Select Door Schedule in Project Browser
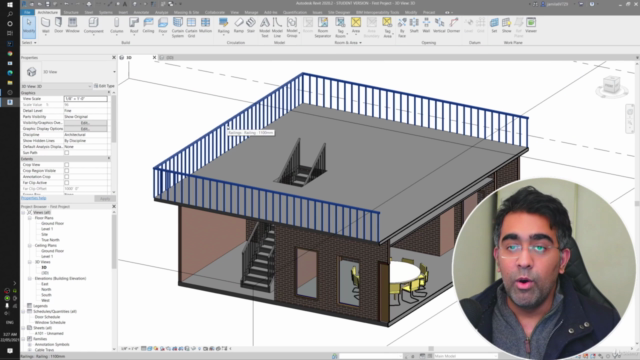This screenshot has width=640, height=360. 47,317
